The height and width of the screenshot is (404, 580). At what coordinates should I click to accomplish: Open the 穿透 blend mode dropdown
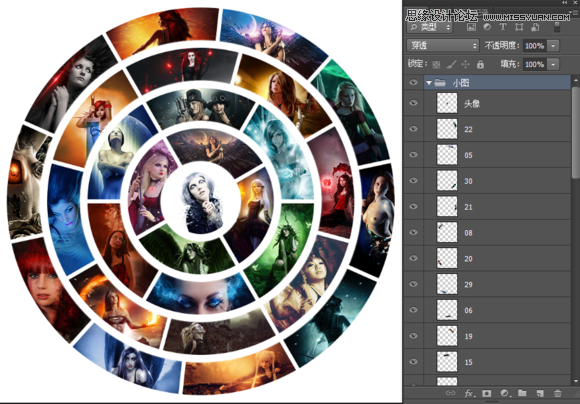tap(443, 46)
